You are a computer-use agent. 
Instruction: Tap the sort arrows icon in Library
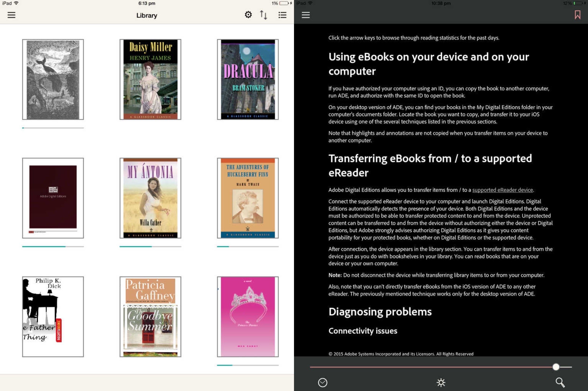[x=263, y=15]
